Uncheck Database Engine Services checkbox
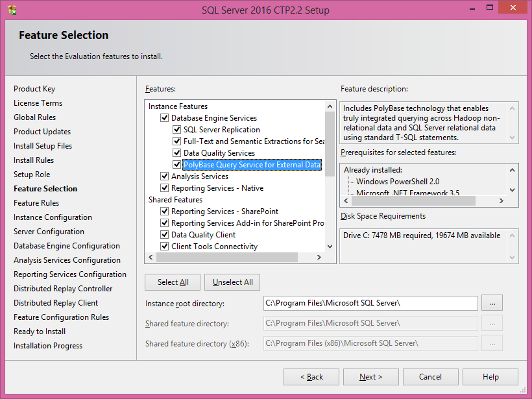The image size is (532, 399). (x=165, y=117)
